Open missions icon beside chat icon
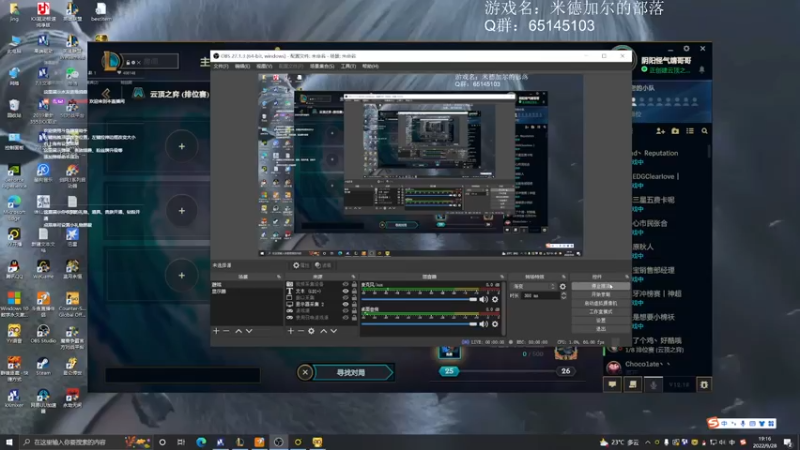This screenshot has height=450, width=800. pos(633,385)
